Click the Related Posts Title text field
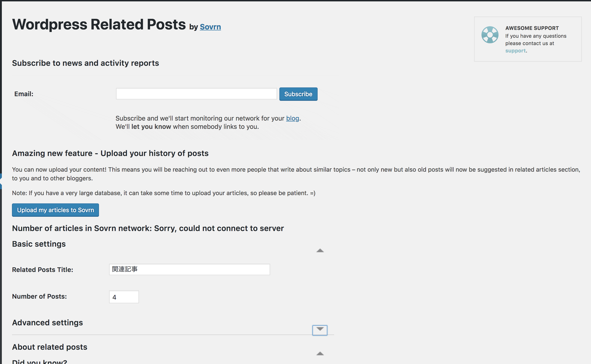This screenshot has width=591, height=364. pos(189,269)
